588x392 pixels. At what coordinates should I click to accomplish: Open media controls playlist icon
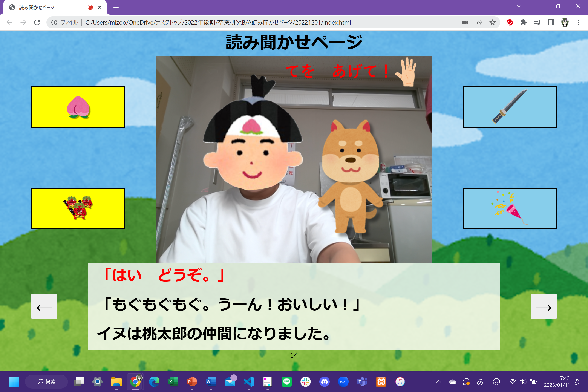537,23
